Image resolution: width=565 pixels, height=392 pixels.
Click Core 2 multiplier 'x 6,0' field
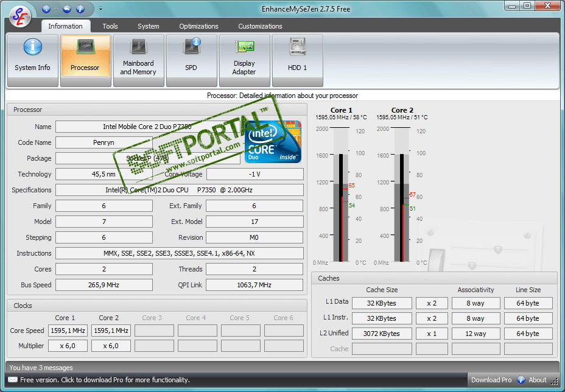click(111, 346)
